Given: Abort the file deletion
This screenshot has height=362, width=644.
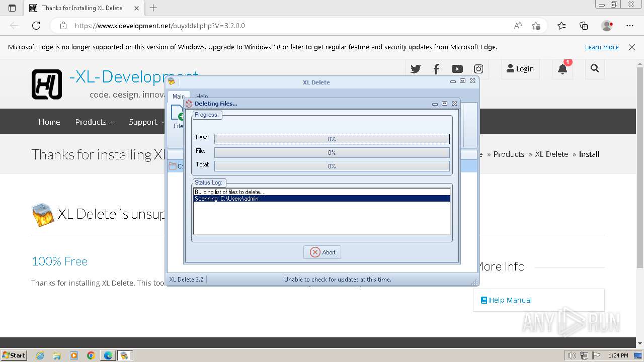Looking at the screenshot, I should click(322, 252).
